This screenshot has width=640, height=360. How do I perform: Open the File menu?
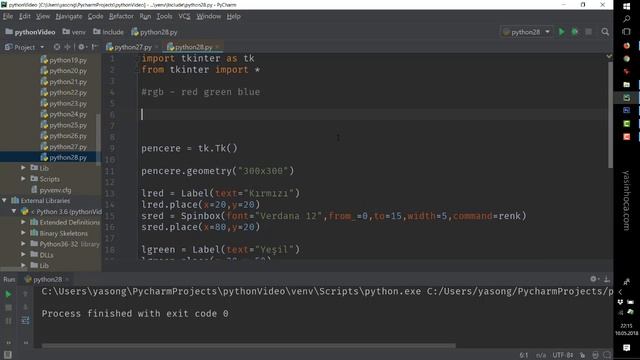[8, 16]
